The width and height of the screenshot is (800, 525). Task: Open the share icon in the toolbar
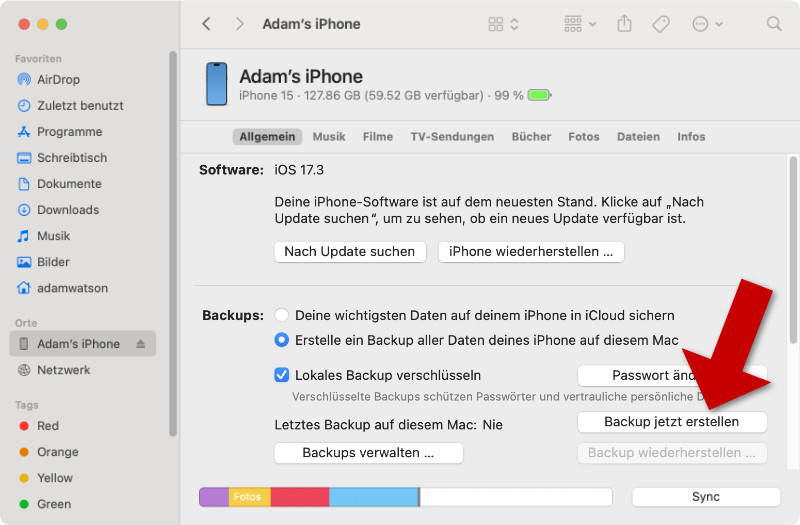tap(624, 23)
